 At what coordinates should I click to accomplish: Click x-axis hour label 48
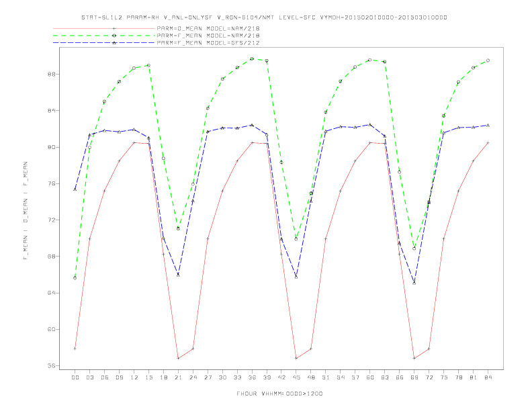coord(311,377)
